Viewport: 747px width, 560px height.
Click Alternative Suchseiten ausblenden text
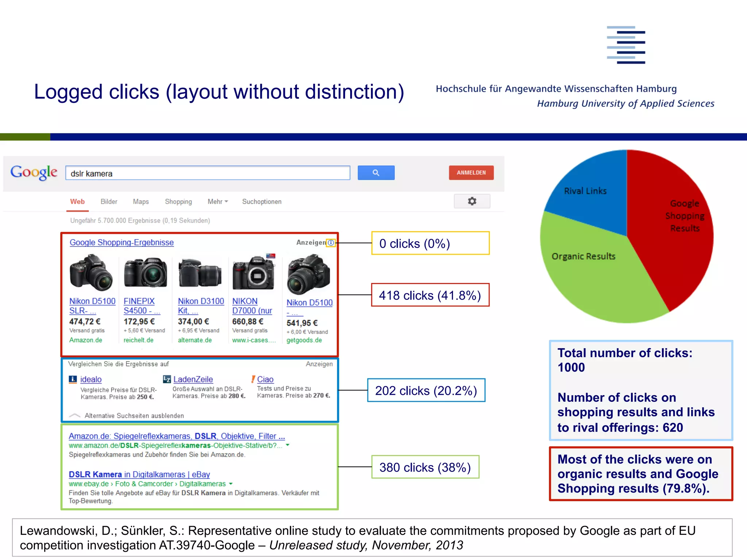pyautogui.click(x=134, y=416)
